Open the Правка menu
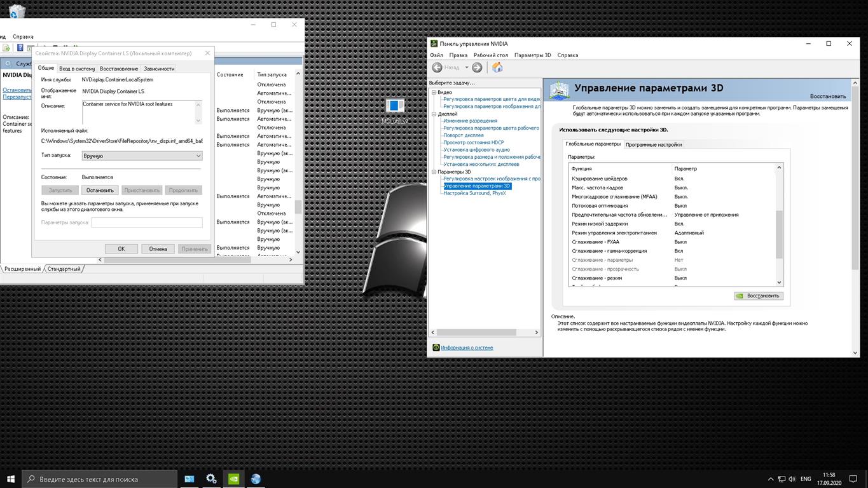Viewport: 868px width, 488px height. tap(458, 55)
